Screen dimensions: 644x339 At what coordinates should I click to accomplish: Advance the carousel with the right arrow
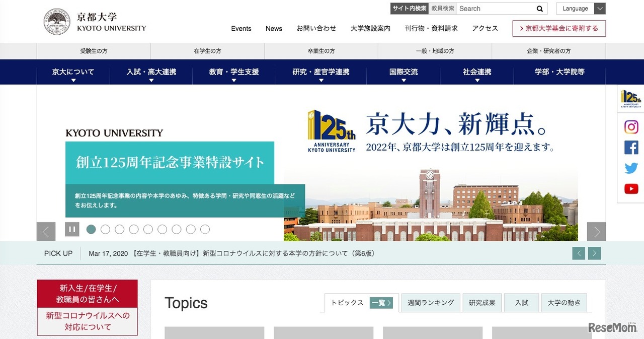(x=596, y=231)
